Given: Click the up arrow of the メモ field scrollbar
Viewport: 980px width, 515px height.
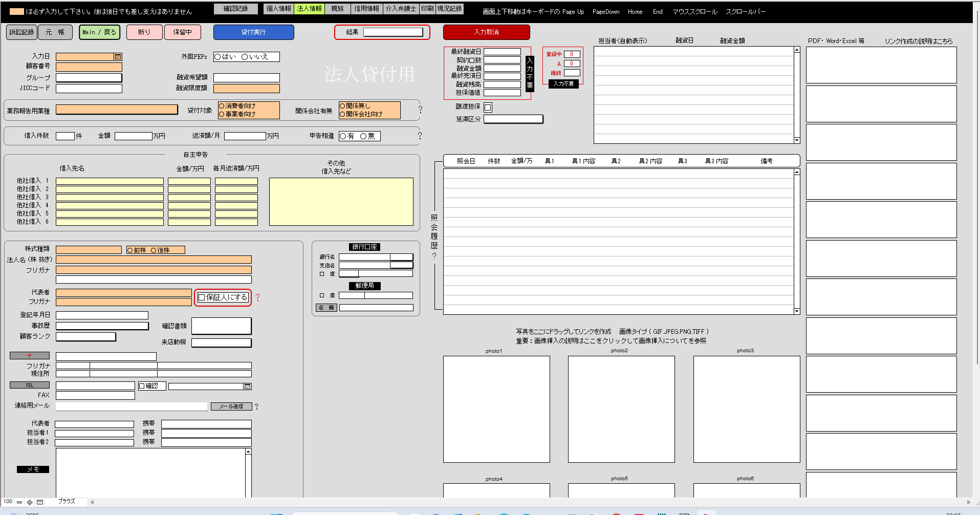Looking at the screenshot, I should coord(248,452).
